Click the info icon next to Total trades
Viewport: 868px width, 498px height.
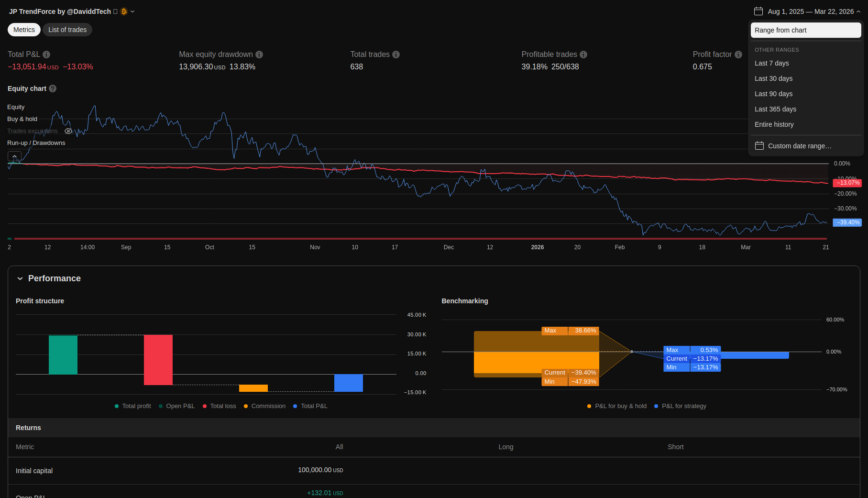click(396, 55)
